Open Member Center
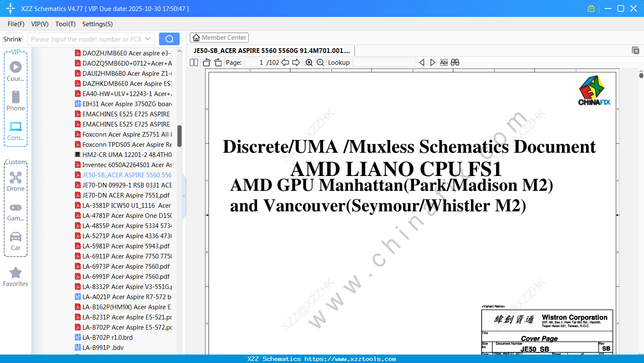 [x=219, y=38]
